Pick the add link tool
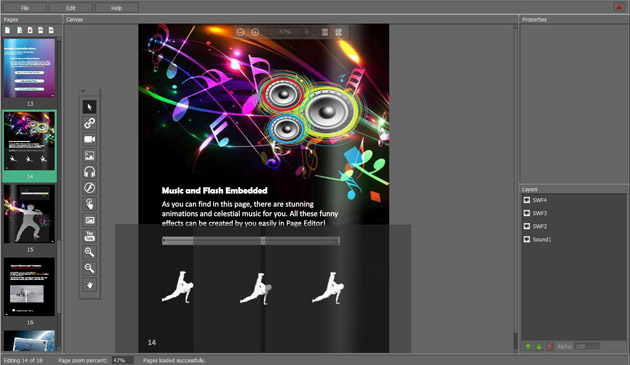This screenshot has width=630, height=365. 89,123
